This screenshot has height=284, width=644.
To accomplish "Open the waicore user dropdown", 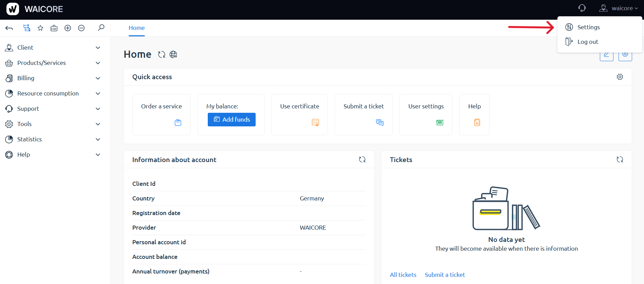I will pos(619,8).
